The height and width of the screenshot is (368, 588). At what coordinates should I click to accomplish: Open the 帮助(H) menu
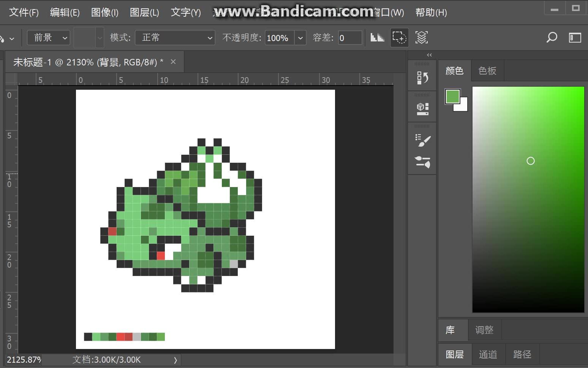click(431, 13)
